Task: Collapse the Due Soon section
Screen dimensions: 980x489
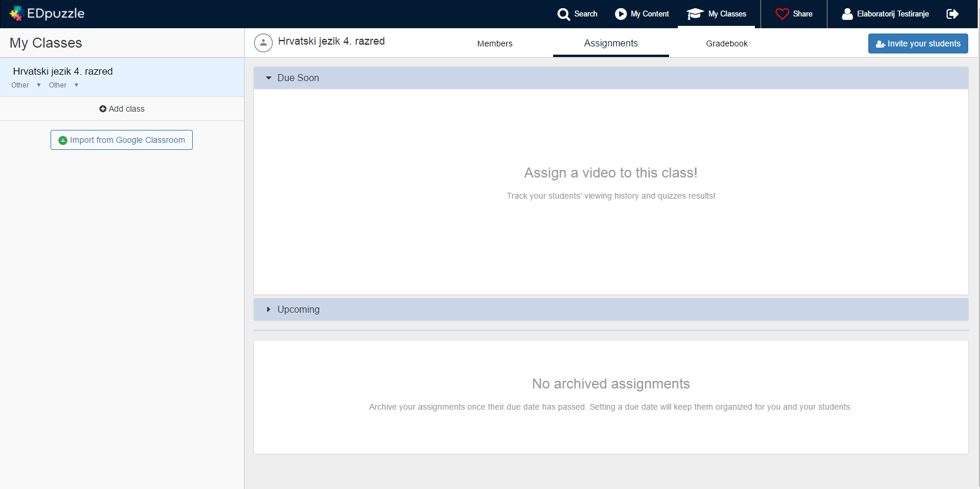Action: [x=269, y=78]
